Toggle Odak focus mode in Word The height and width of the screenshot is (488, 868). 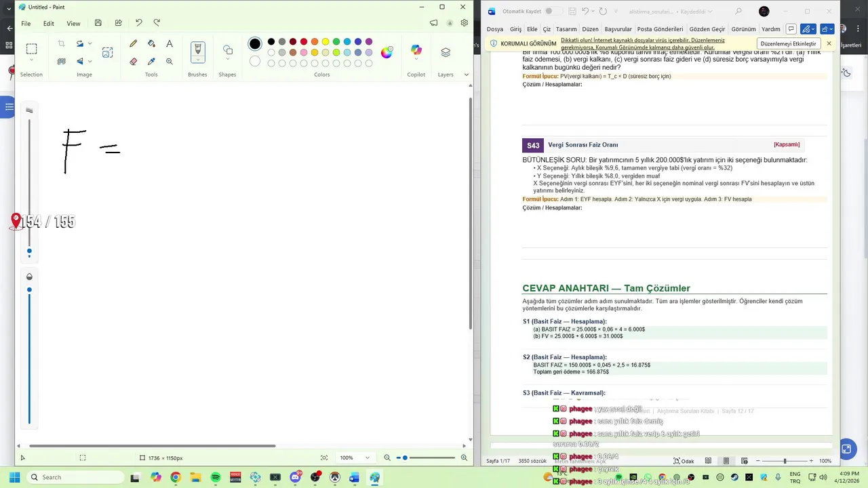coord(684,461)
